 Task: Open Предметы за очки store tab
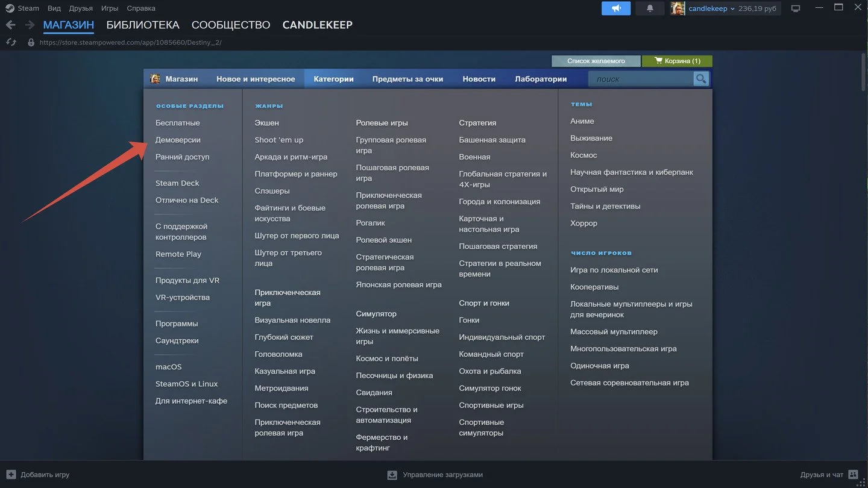pyautogui.click(x=407, y=79)
